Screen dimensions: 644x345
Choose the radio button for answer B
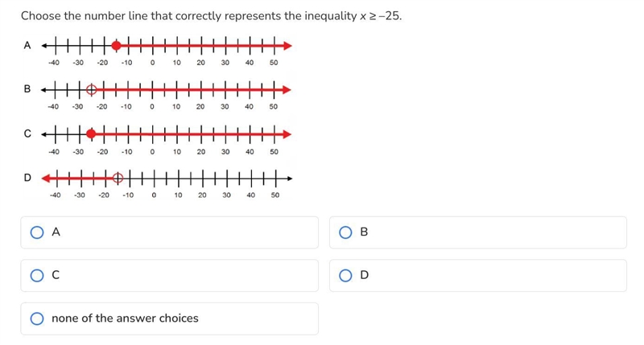tap(345, 232)
